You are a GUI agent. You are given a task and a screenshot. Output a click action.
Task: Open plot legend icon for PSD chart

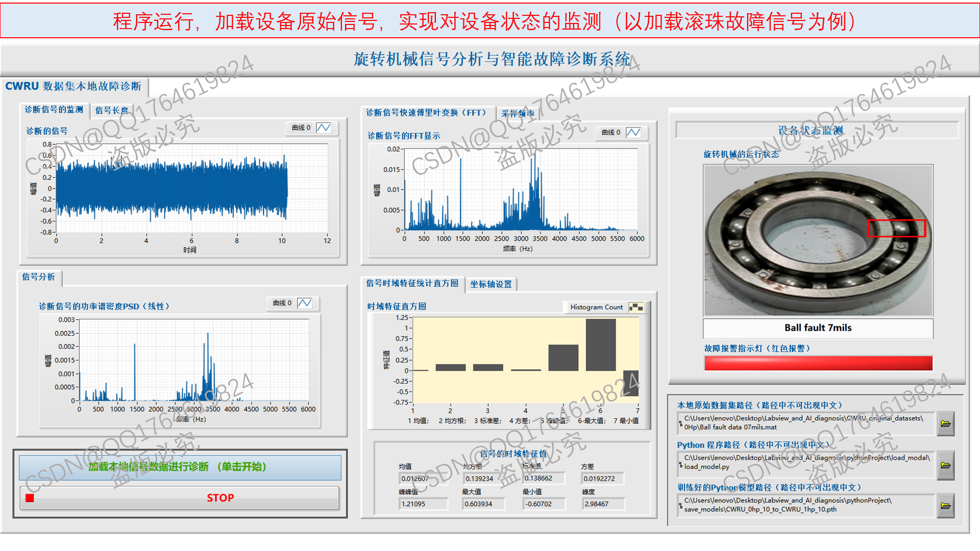point(305,303)
